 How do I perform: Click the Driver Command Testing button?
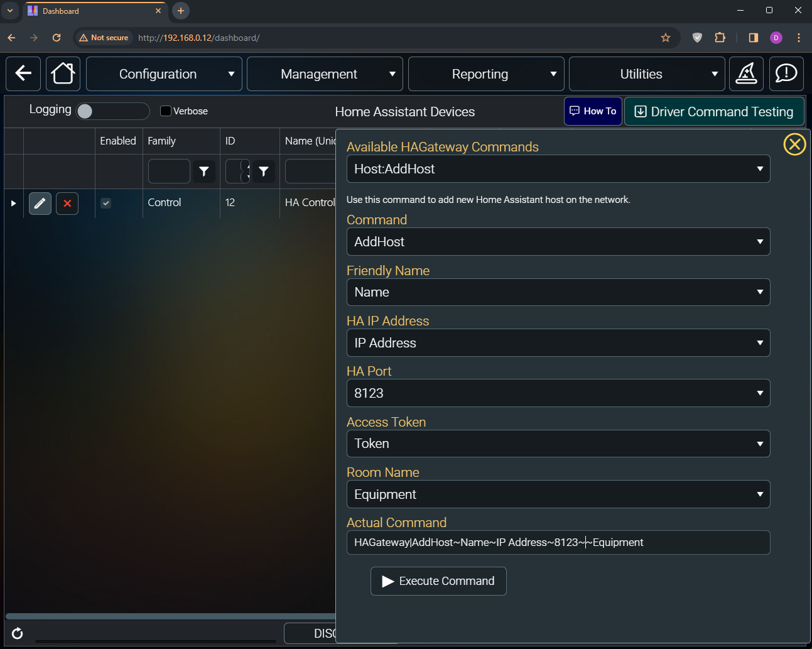pos(714,111)
